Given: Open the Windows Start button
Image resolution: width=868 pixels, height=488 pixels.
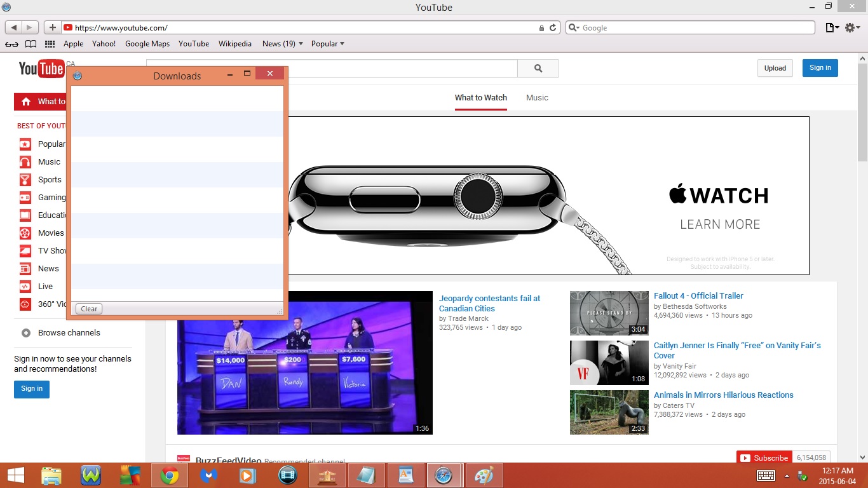Looking at the screenshot, I should [x=16, y=475].
